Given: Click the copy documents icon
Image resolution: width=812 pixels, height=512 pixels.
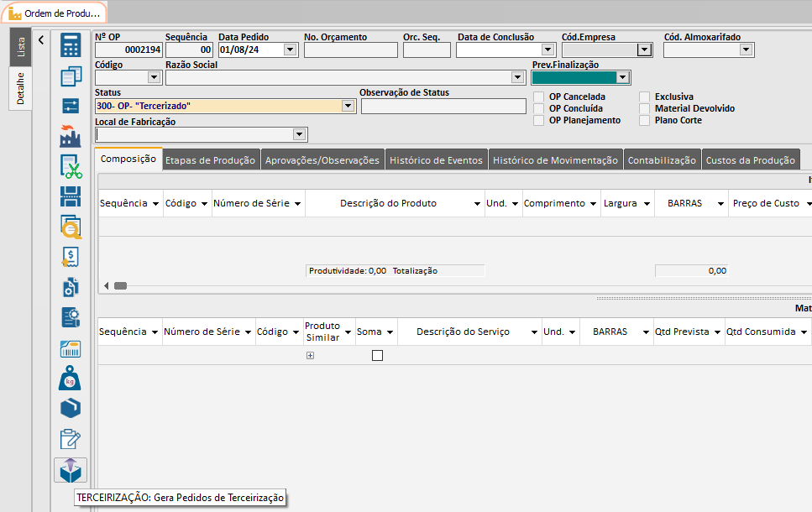Looking at the screenshot, I should [71, 76].
